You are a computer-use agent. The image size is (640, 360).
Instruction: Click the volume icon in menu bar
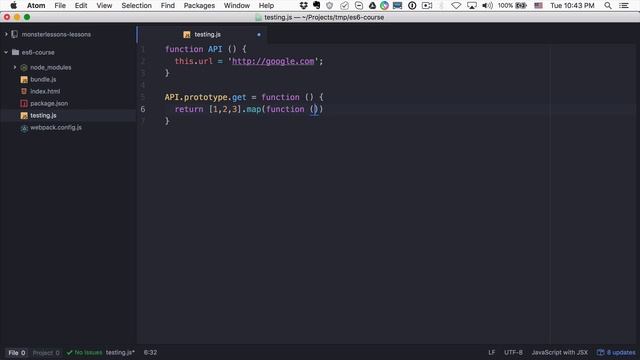(x=487, y=5)
